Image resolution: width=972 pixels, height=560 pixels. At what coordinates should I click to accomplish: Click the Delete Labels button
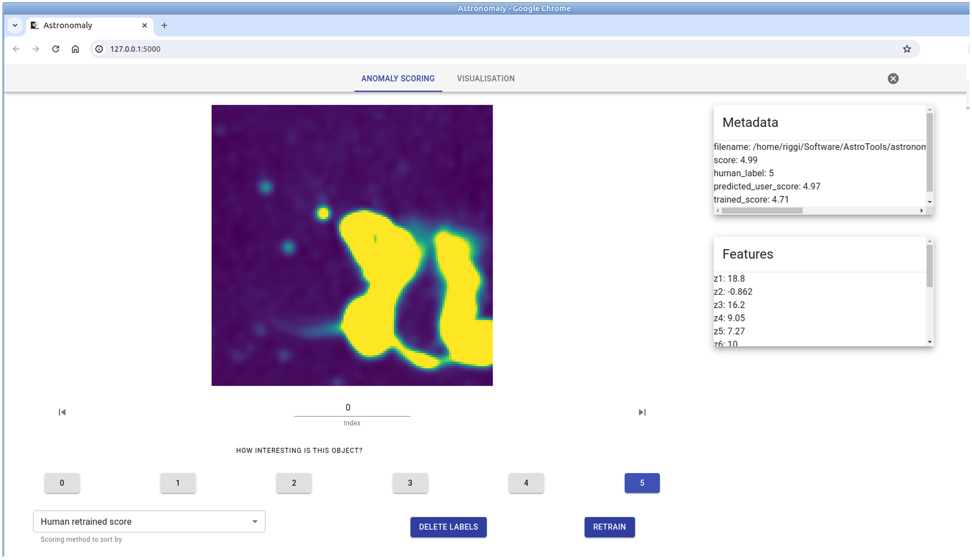tap(448, 526)
